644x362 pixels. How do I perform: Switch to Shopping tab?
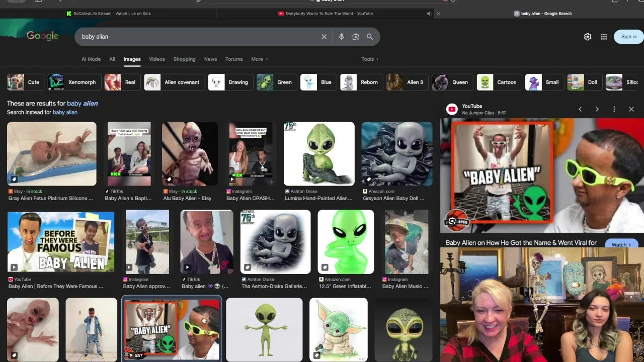[184, 59]
